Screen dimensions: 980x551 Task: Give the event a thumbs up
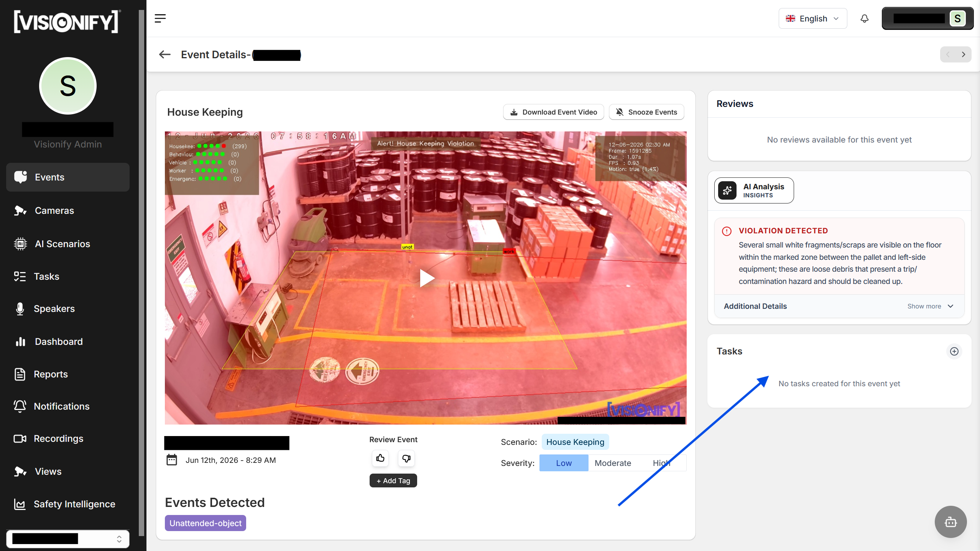[x=380, y=458]
